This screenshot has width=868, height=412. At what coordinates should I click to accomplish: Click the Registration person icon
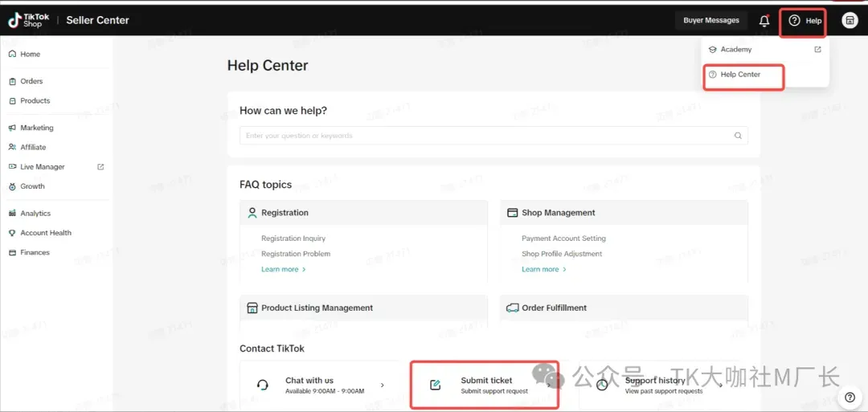point(252,213)
